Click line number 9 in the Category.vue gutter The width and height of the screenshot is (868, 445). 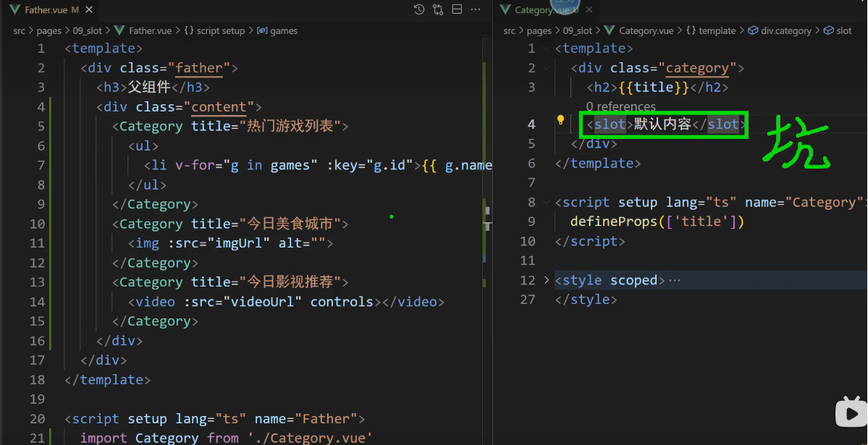(531, 222)
